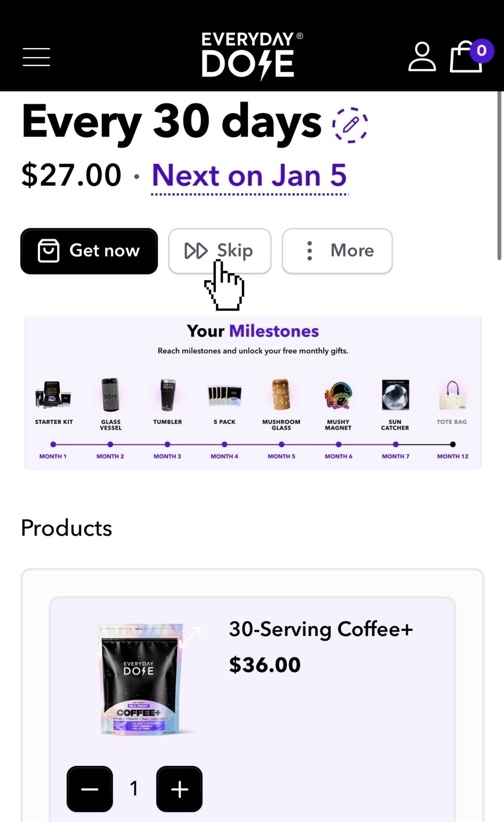
Task: Open the user account profile icon
Action: point(422,57)
